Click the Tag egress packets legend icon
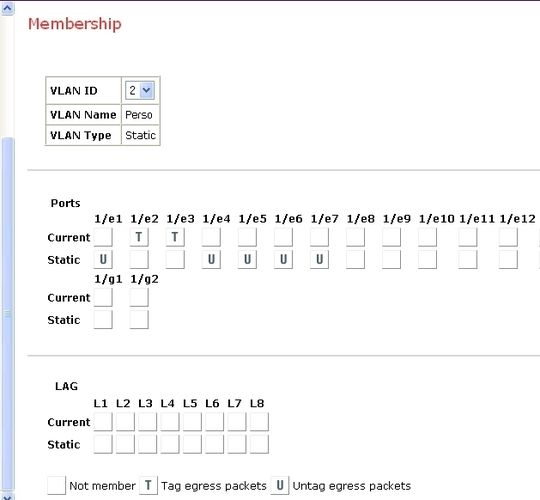This screenshot has height=500, width=540. [x=148, y=486]
